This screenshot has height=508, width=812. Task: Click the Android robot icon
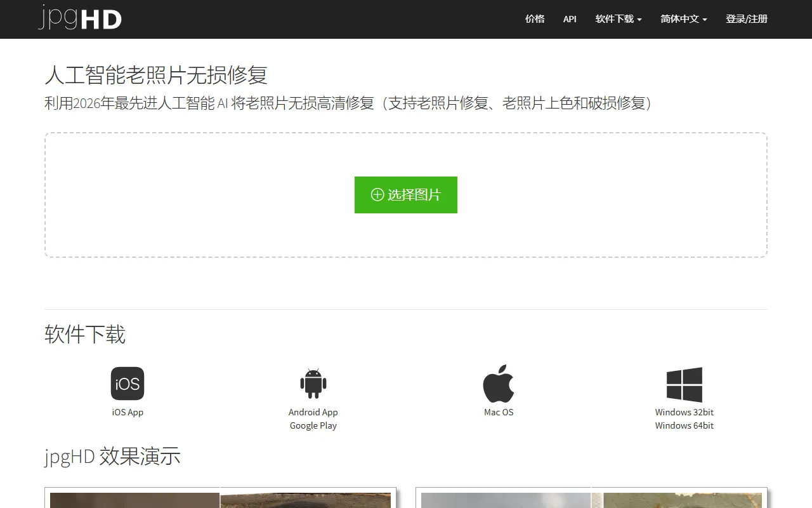313,384
